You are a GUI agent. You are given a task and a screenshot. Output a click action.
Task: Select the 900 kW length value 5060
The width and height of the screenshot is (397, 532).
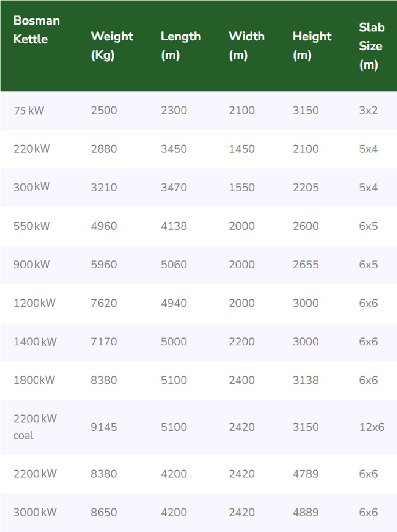coord(173,264)
